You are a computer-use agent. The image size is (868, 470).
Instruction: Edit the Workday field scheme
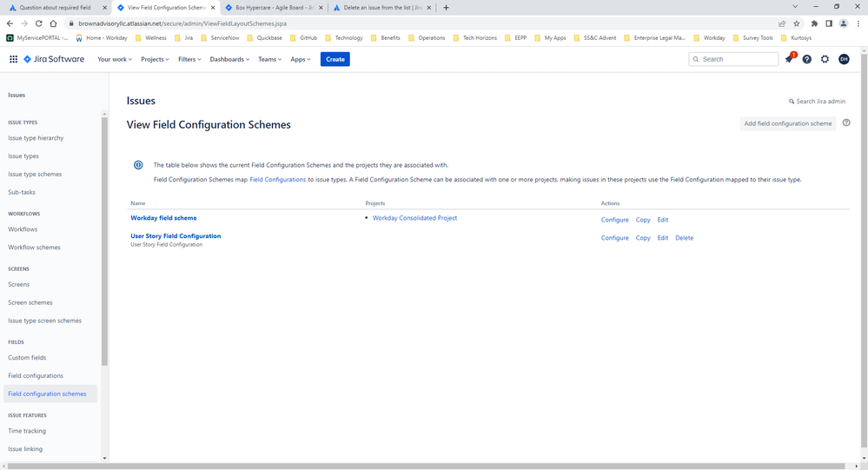663,220
